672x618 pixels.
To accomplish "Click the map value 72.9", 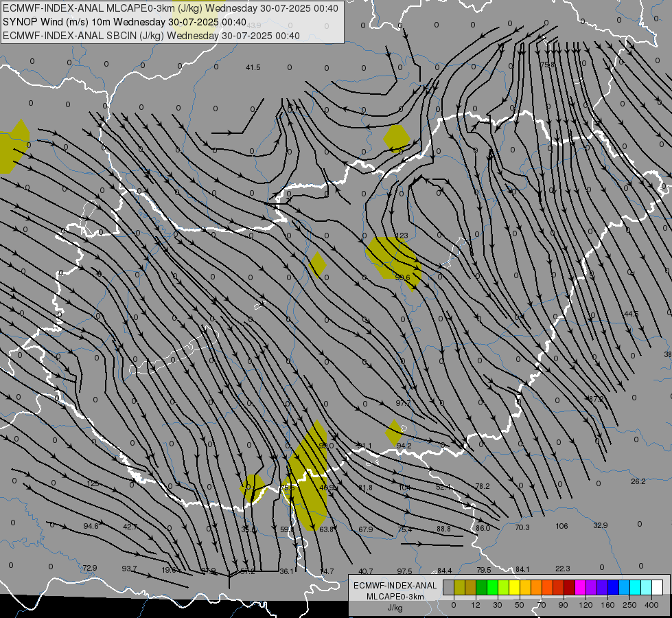I will click(89, 567).
